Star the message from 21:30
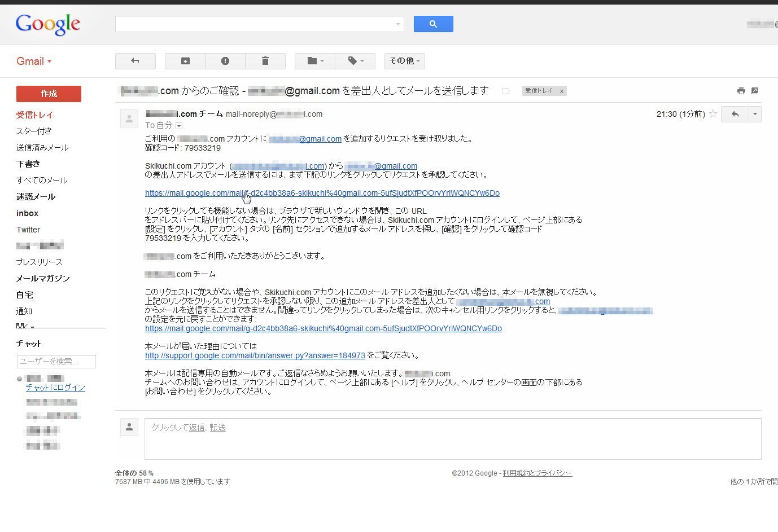This screenshot has width=778, height=532. pos(713,114)
